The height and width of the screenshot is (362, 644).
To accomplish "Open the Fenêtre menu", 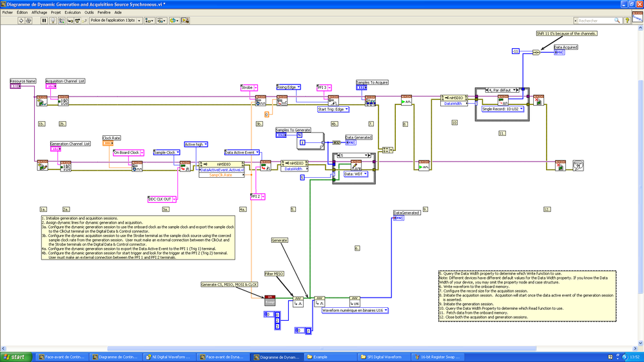I will 104,12.
